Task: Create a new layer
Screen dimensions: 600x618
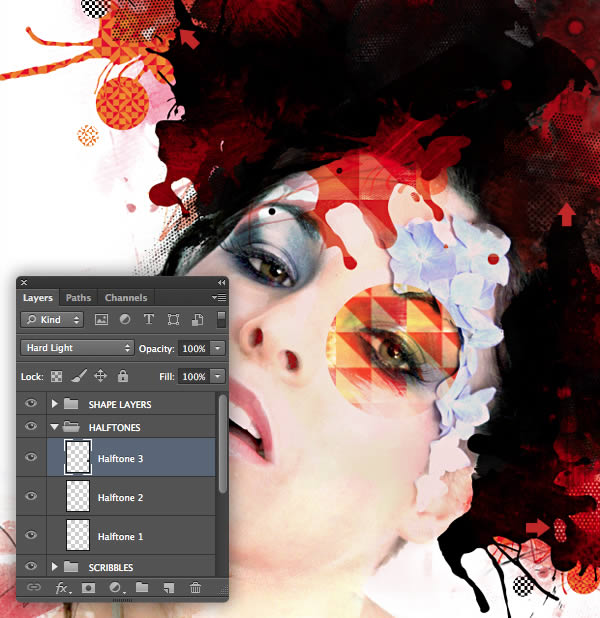Action: click(x=169, y=588)
